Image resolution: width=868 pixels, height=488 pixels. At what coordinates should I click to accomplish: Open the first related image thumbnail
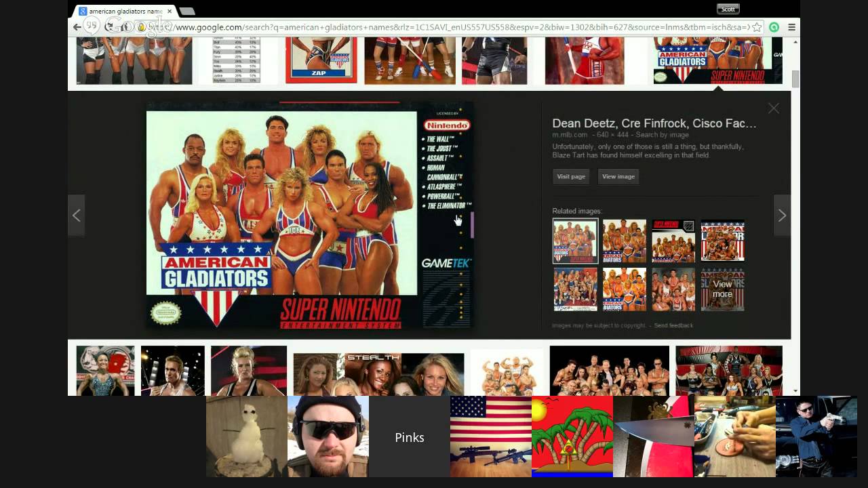(575, 241)
